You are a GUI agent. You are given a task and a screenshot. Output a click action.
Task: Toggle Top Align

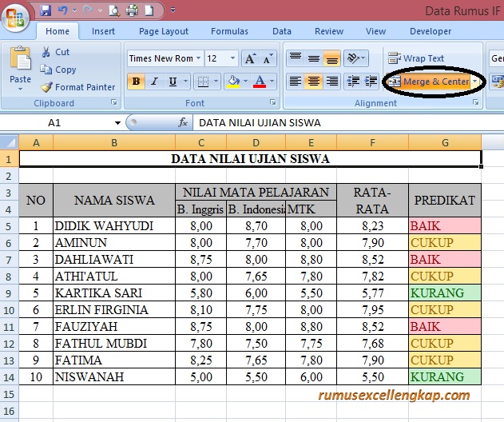tap(296, 58)
